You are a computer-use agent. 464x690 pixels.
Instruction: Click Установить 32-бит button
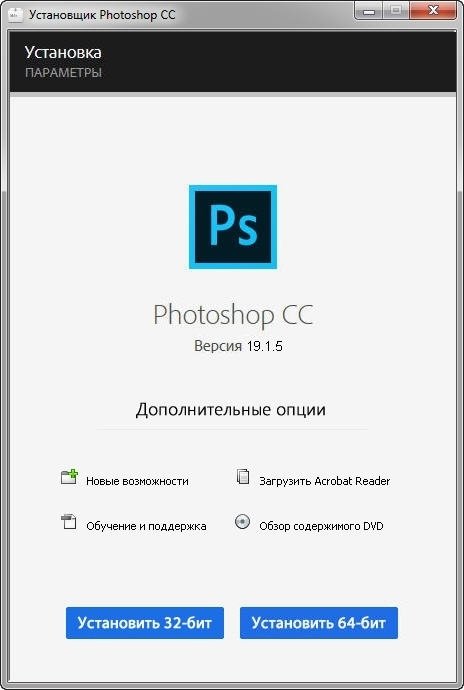click(x=145, y=623)
